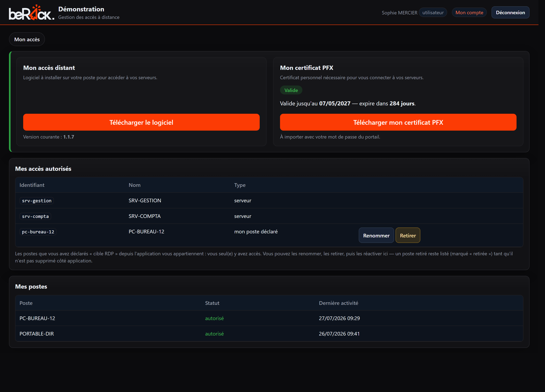Click the Mon certificat PFX heading
The width and height of the screenshot is (545, 392).
pyautogui.click(x=306, y=68)
